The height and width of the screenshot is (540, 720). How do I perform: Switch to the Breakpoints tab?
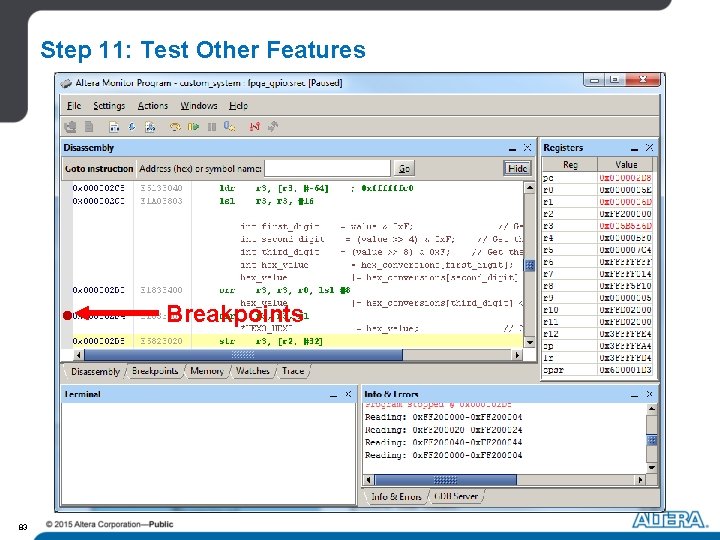155,371
